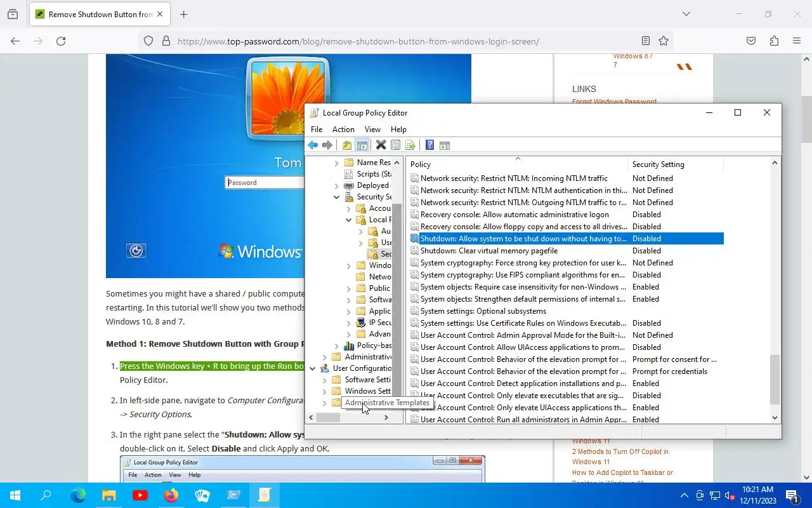
Task: Click Up One Level folder toolbar icon
Action: point(347,145)
